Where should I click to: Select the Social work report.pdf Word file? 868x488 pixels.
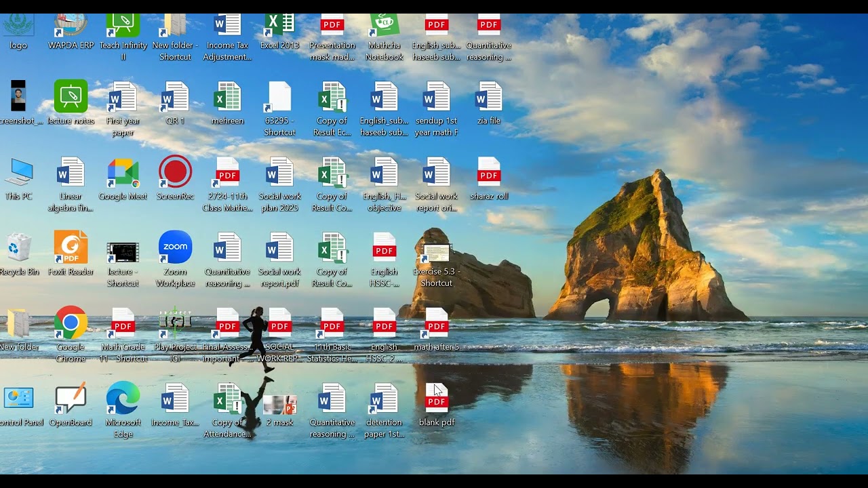click(279, 260)
